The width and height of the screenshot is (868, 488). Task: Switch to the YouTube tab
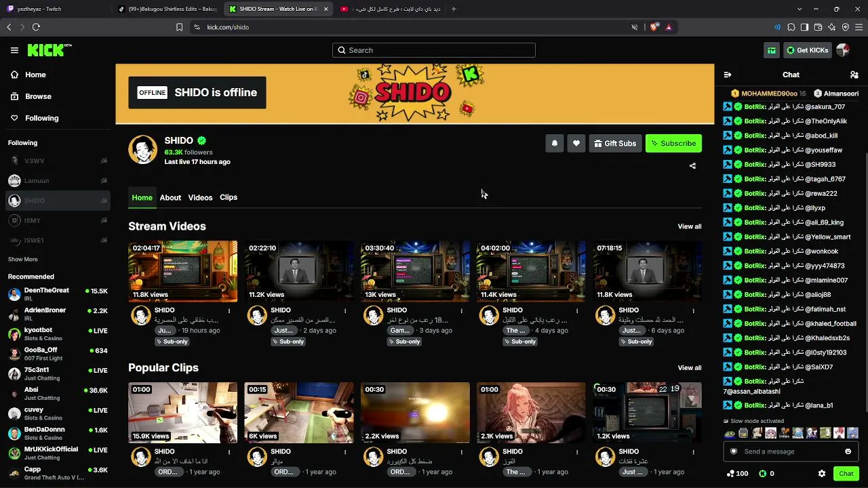click(x=389, y=9)
